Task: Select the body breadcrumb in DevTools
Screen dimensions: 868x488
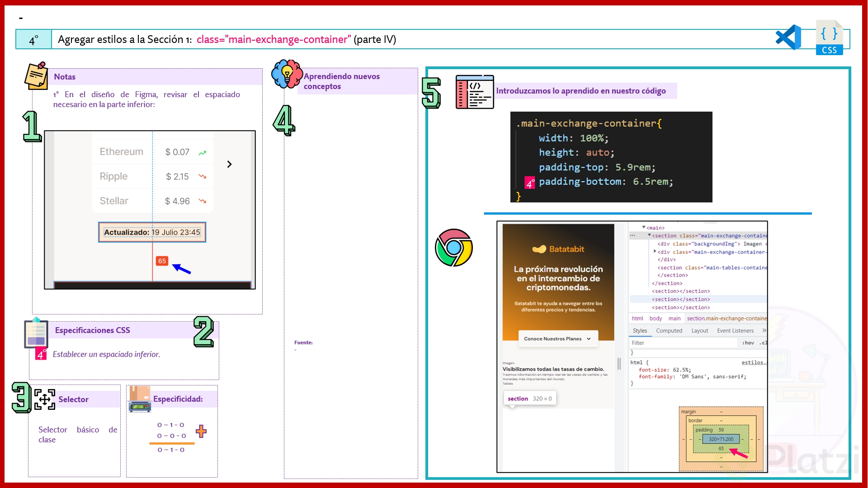Action: (656, 319)
